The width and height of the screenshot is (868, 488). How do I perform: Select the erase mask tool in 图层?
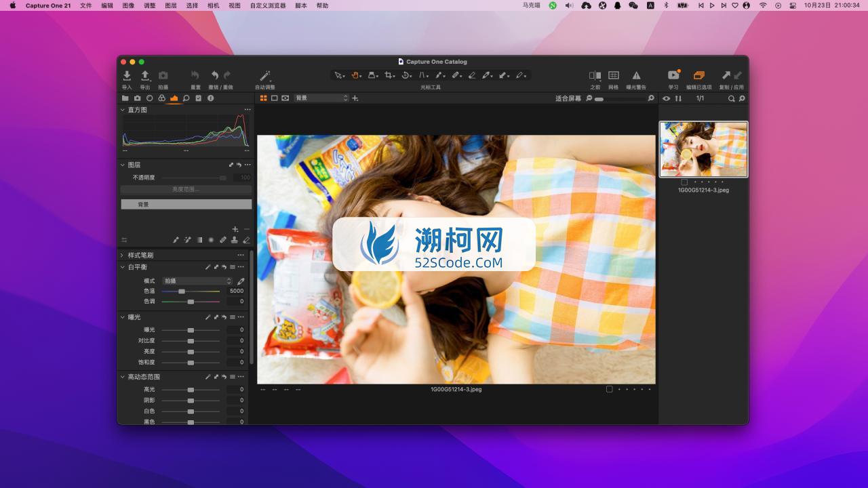tap(246, 240)
